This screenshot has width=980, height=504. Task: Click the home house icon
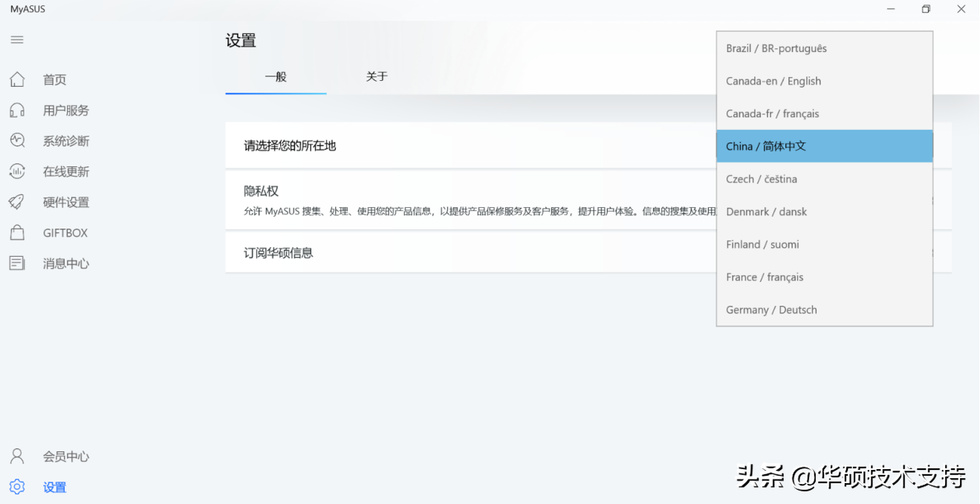tap(17, 79)
